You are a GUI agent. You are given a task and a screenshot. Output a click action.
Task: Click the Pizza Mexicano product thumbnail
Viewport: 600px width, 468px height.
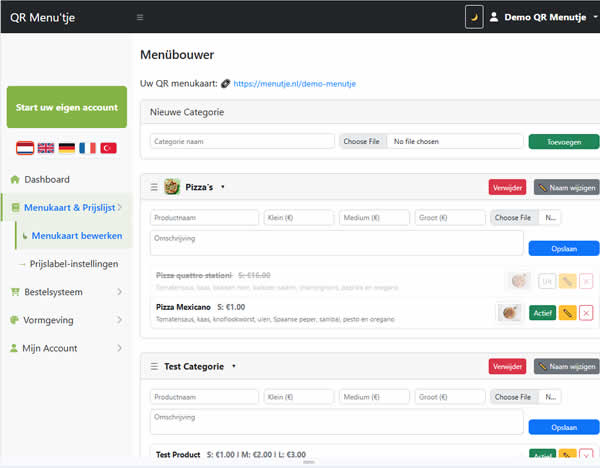510,313
